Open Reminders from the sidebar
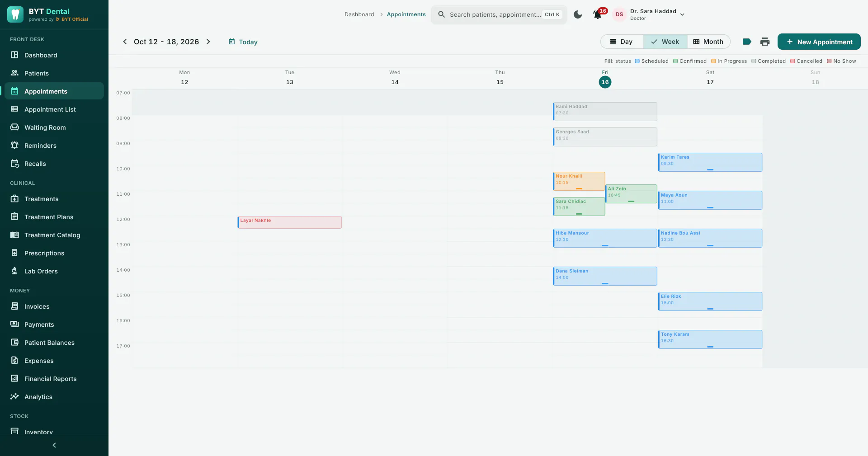The height and width of the screenshot is (456, 868). click(x=54, y=146)
